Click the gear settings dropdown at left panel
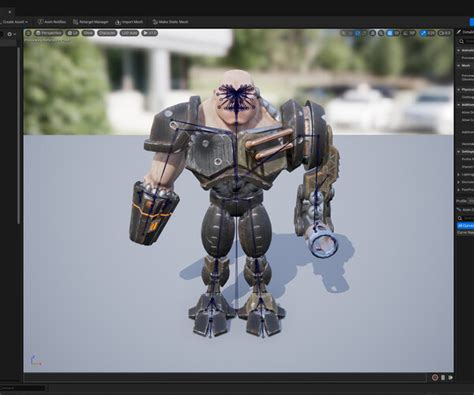474x395 pixels. pos(11,34)
